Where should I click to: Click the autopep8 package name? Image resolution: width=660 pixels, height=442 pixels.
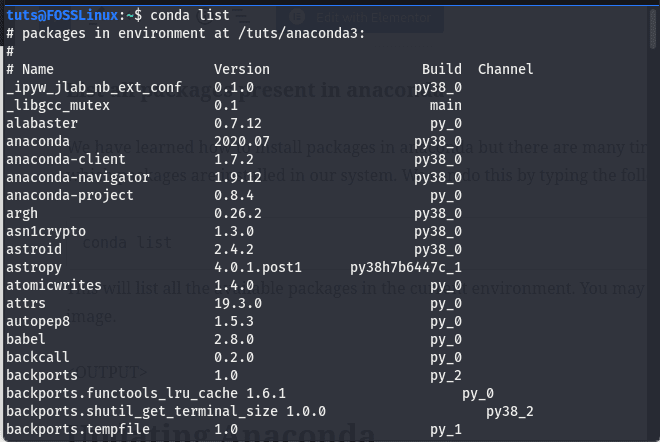click(x=38, y=321)
